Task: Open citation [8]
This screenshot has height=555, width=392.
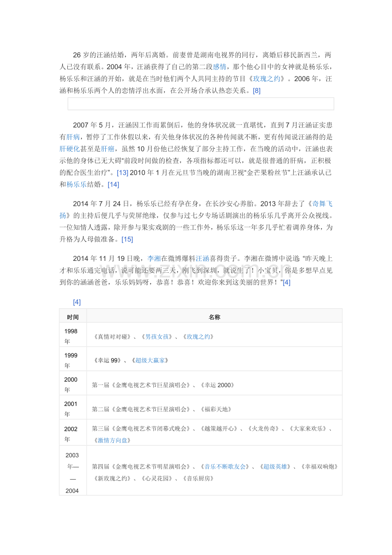Action: point(257,90)
